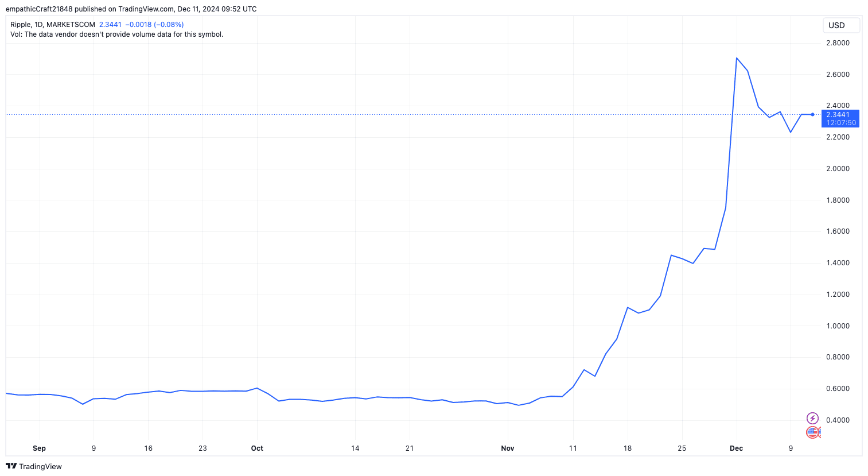Viewport: 868px width, 476px height.
Task: Click the 2.8000 price axis label
Action: [x=838, y=43]
